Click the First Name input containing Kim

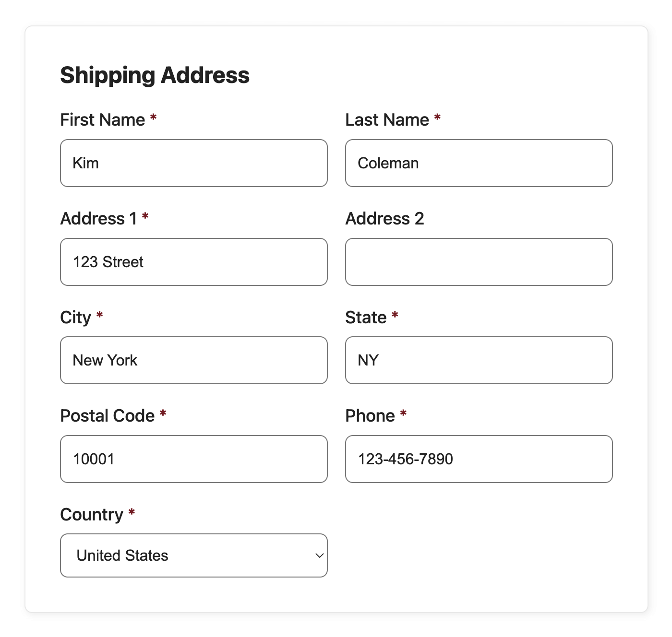193,163
